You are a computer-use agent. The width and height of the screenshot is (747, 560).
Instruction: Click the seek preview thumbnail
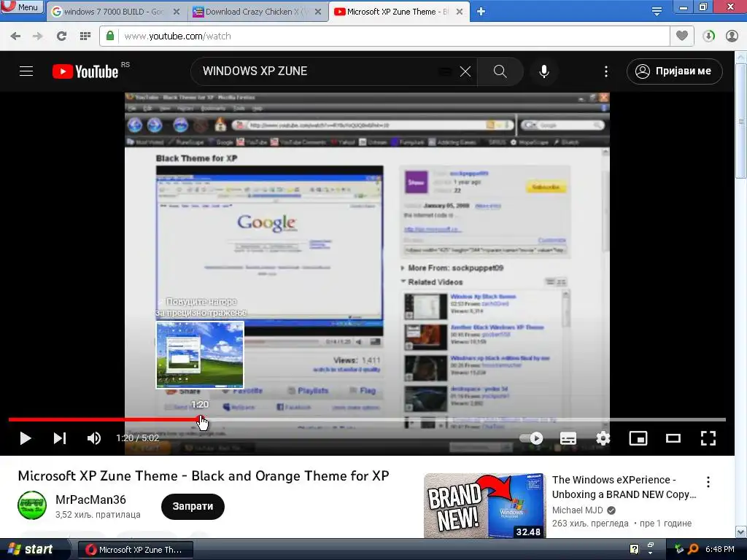pos(200,355)
